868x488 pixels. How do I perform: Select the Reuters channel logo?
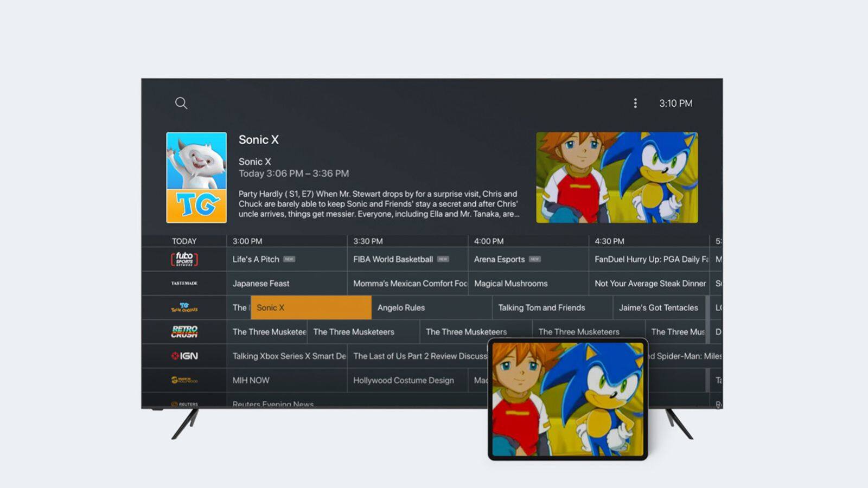184,404
